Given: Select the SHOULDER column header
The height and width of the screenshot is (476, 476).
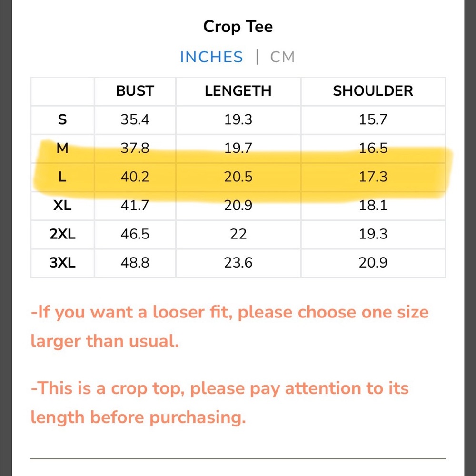Looking at the screenshot, I should [373, 91].
